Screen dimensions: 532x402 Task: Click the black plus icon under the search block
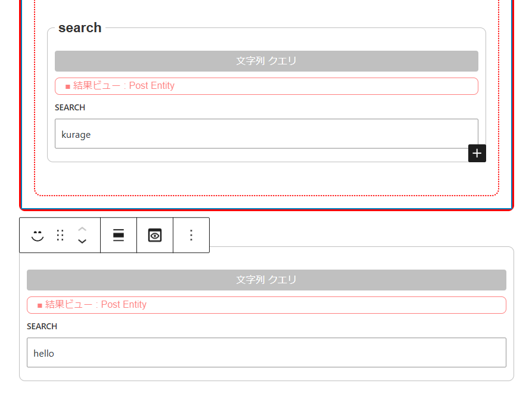pyautogui.click(x=477, y=153)
